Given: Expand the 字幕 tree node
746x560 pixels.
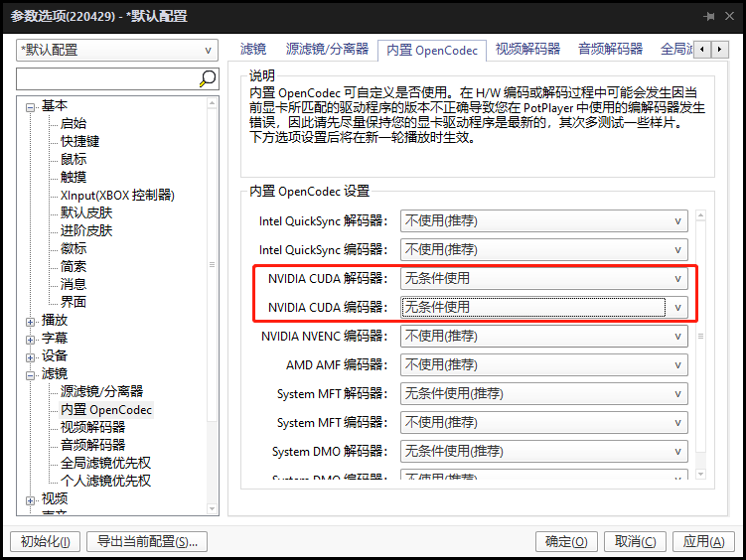Looking at the screenshot, I should [x=30, y=340].
